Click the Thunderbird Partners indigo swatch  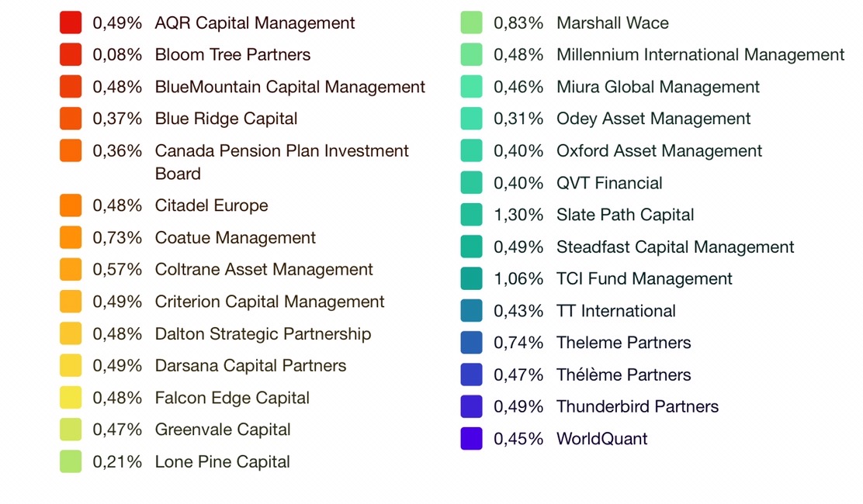[x=471, y=407]
